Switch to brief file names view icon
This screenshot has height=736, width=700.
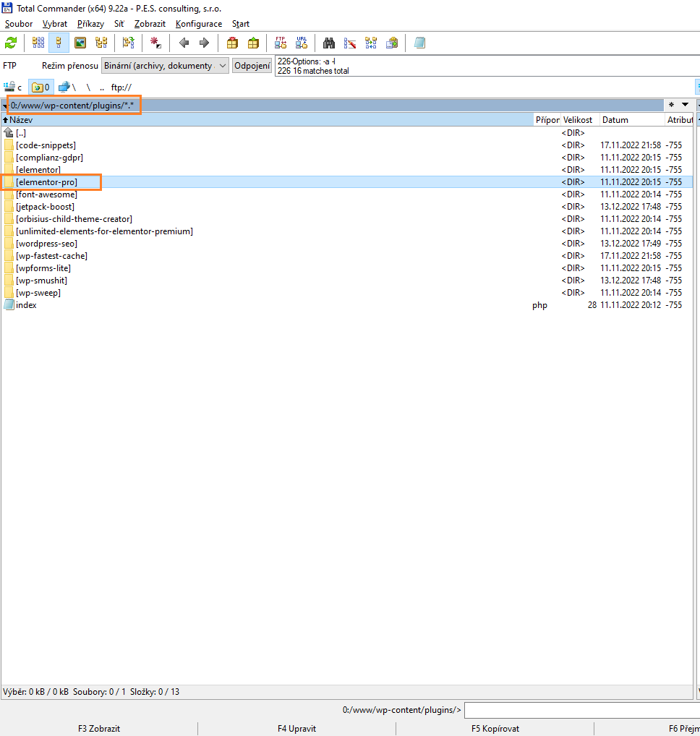click(x=38, y=43)
